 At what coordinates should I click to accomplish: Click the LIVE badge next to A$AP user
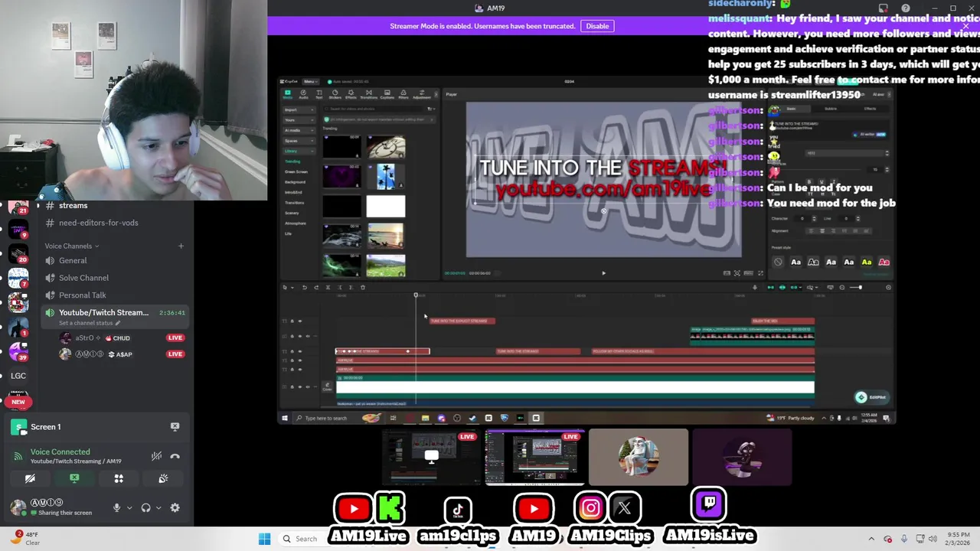pyautogui.click(x=175, y=354)
